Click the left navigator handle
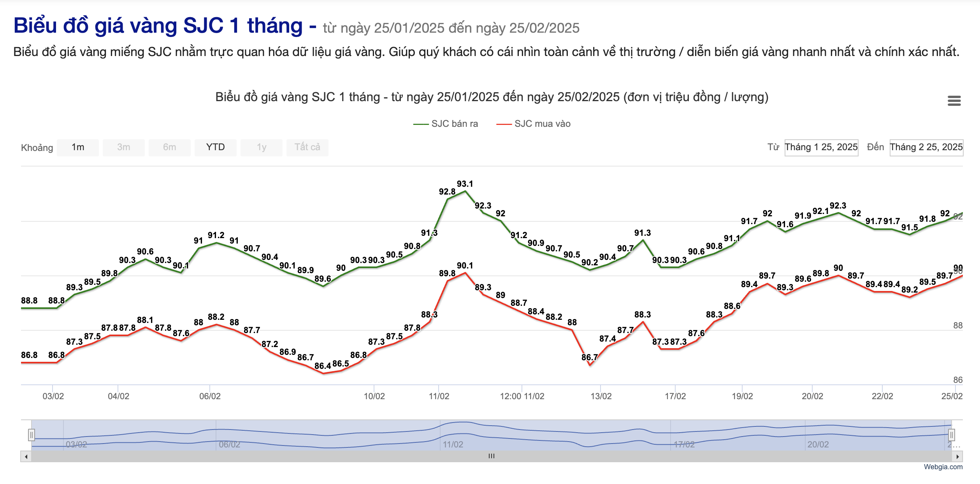Image resolution: width=980 pixels, height=484 pixels. click(32, 435)
